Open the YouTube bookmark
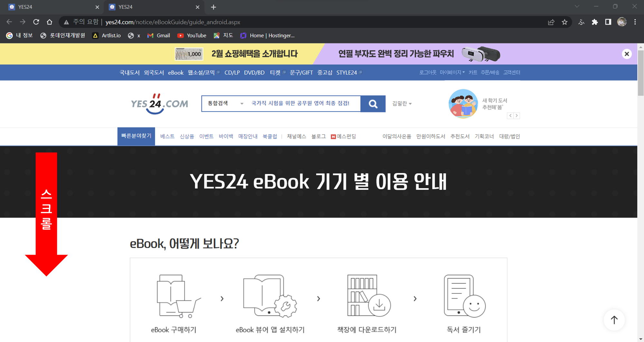 [192, 35]
